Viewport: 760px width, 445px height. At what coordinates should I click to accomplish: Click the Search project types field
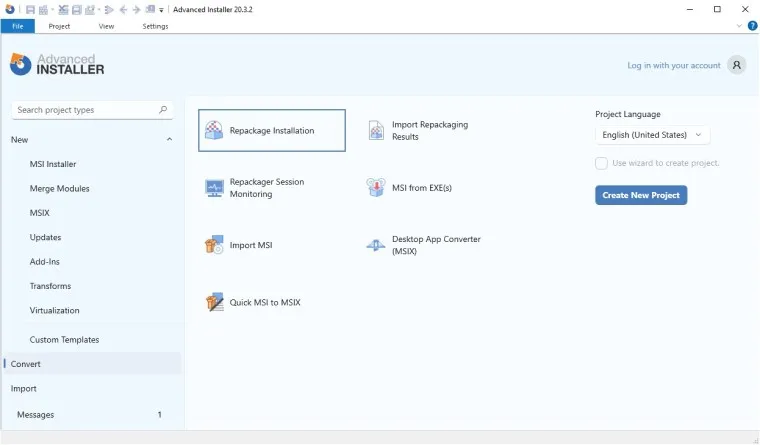[x=92, y=110]
